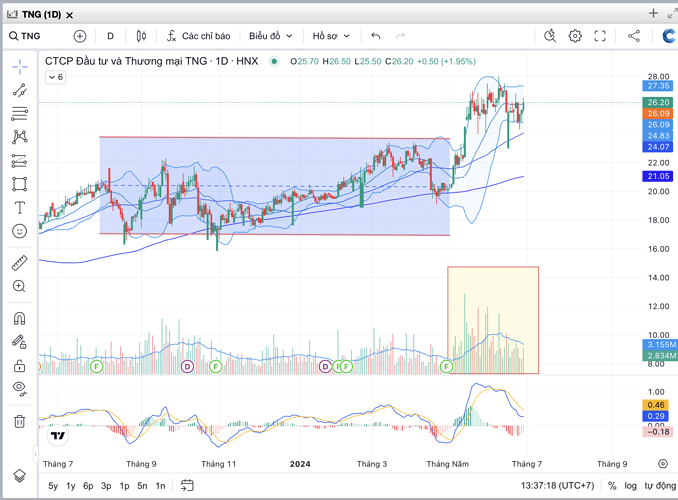Open the go to date calendar
678x500 pixels.
pyautogui.click(x=187, y=485)
